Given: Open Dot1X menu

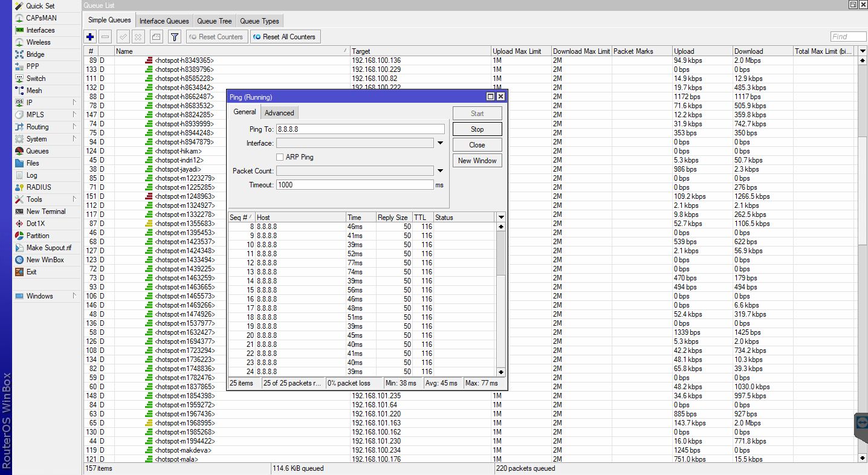Looking at the screenshot, I should 36,224.
